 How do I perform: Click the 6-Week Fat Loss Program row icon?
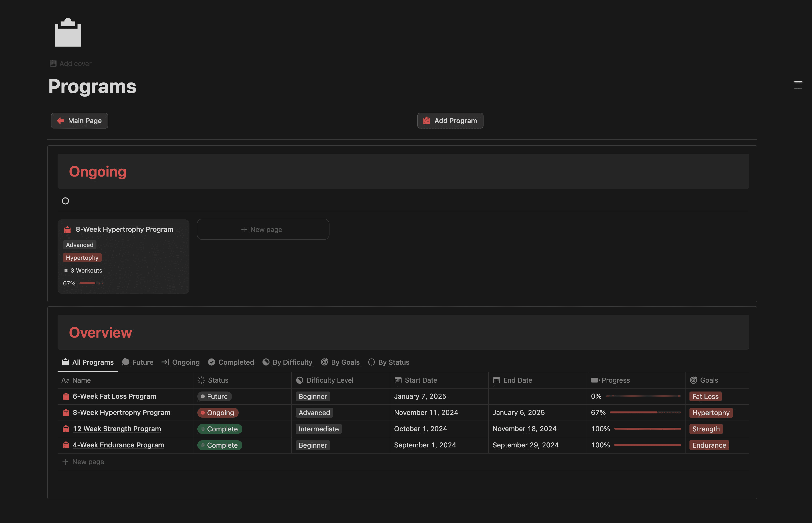pos(66,396)
